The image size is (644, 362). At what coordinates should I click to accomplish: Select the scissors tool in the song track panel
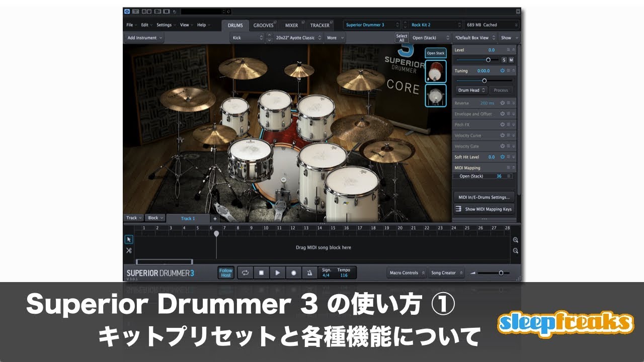(129, 251)
